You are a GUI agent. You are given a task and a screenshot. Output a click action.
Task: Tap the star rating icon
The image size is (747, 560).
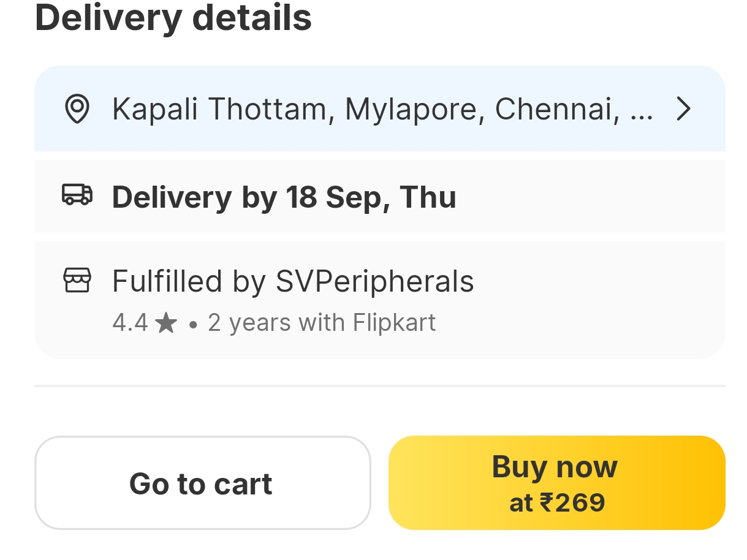(165, 323)
